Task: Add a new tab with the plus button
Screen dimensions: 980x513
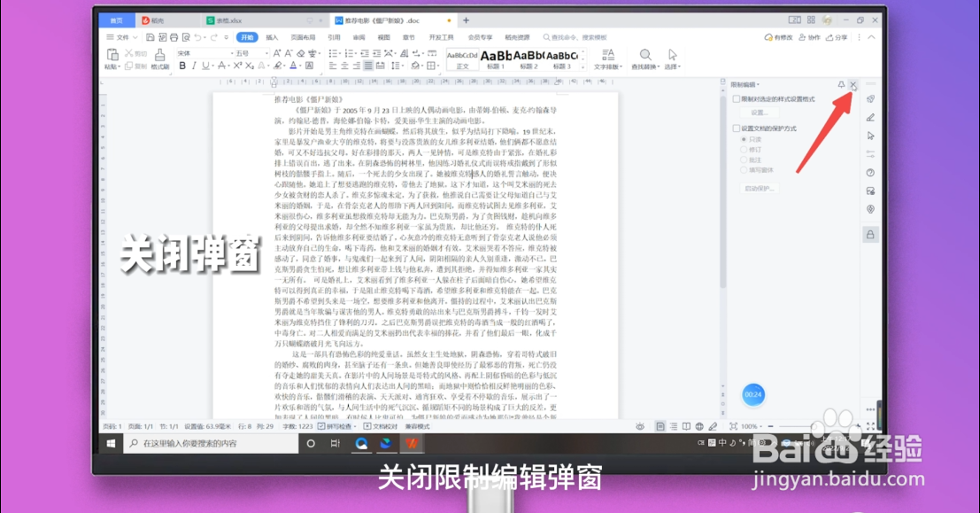Action: pos(466,20)
